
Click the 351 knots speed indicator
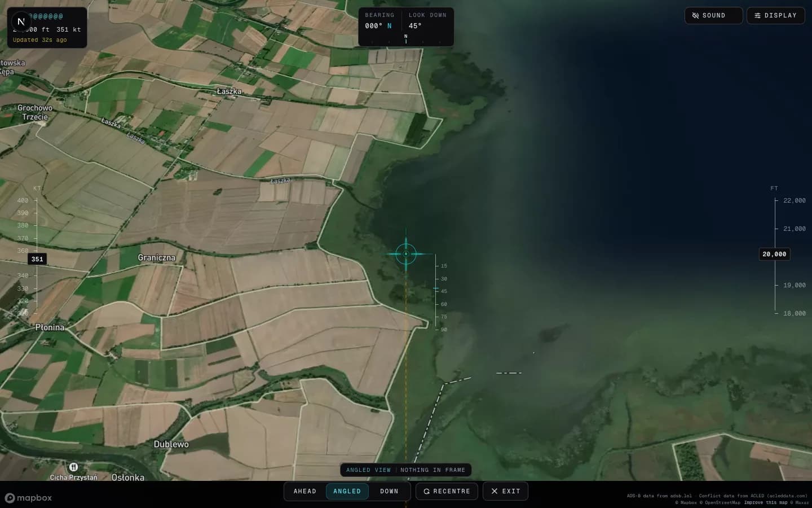pos(37,259)
